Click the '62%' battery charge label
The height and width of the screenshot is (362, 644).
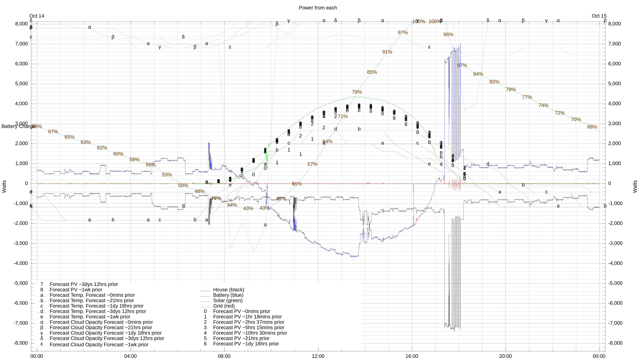(x=102, y=148)
